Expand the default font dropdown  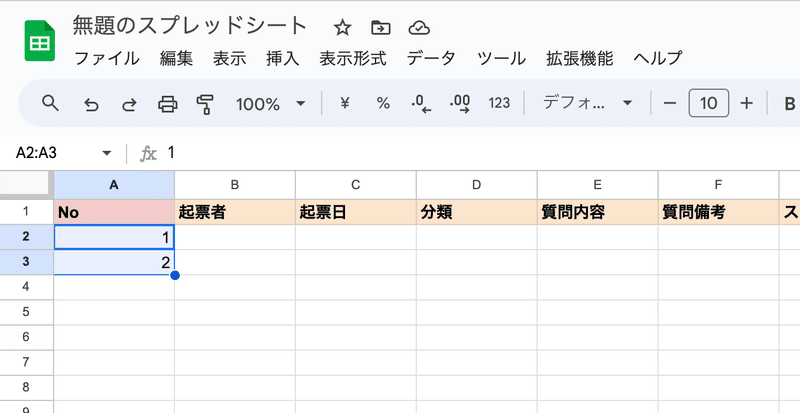(x=587, y=104)
